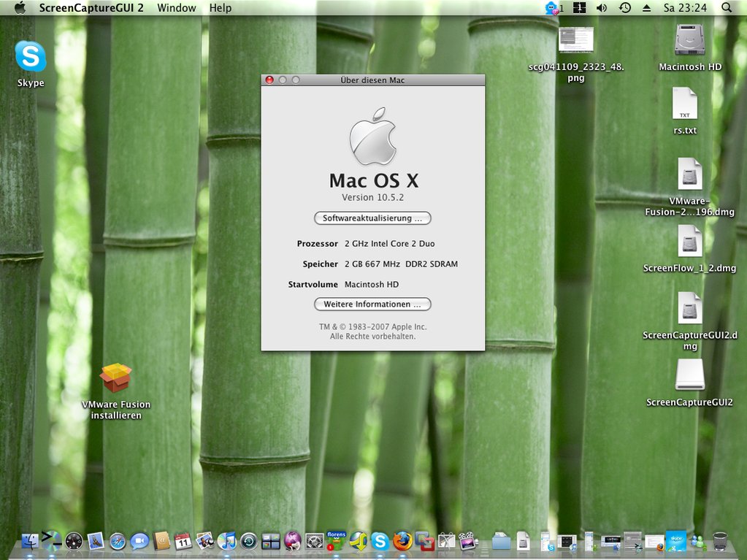Click the VMware Fusion installieren package icon
The image size is (747, 560).
coord(115,378)
